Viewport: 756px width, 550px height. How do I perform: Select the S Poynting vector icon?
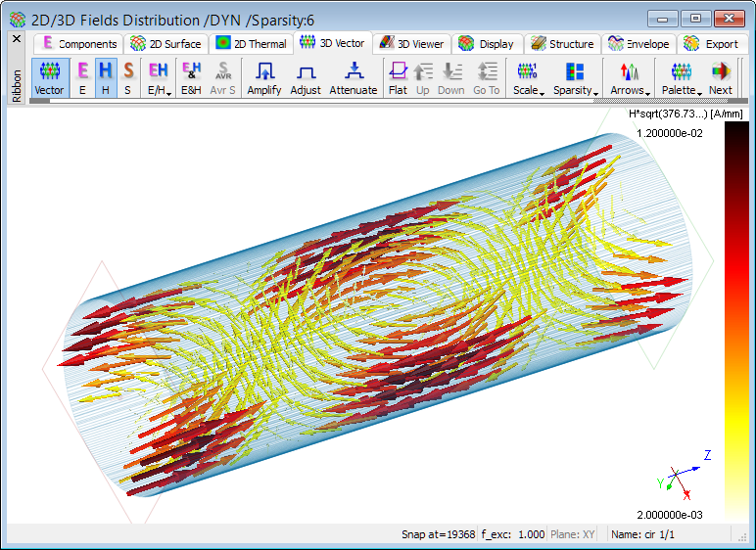click(x=128, y=77)
